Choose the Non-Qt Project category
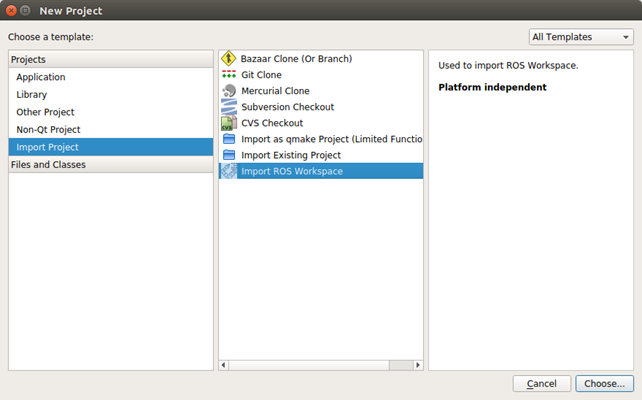 pos(111,129)
